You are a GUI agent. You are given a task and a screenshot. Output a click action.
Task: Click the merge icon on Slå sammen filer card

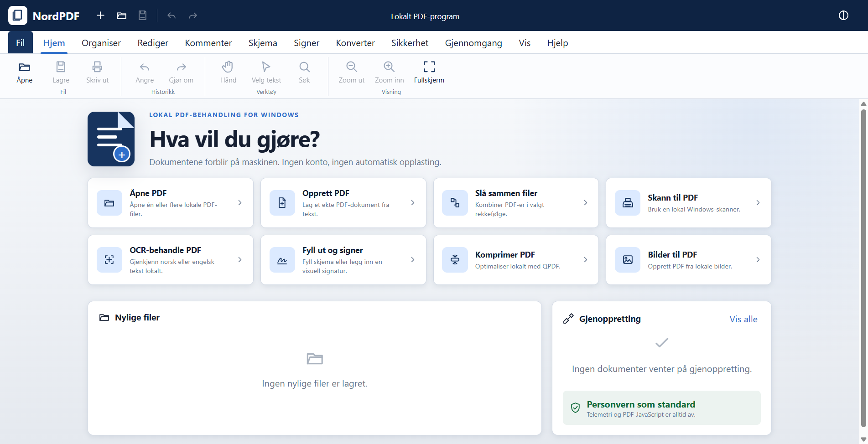455,203
